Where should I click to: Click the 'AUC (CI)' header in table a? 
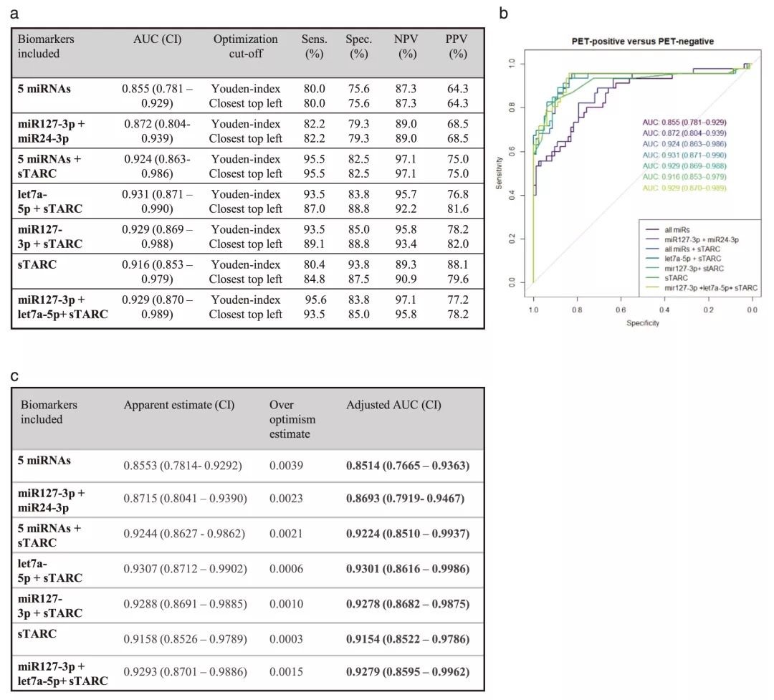point(157,40)
